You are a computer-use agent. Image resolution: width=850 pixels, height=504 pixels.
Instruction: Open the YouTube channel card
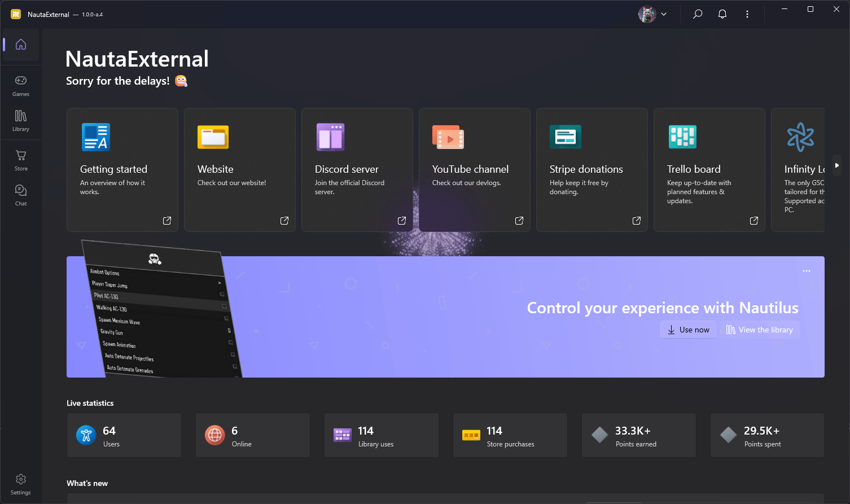click(475, 170)
